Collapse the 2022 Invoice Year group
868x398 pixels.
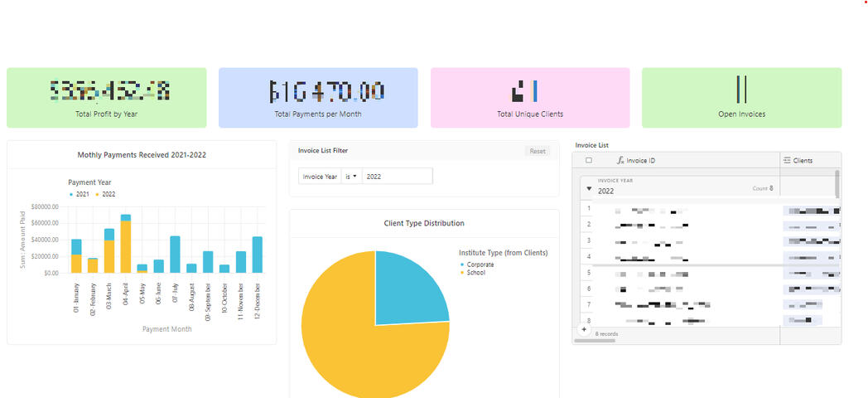[x=589, y=189]
